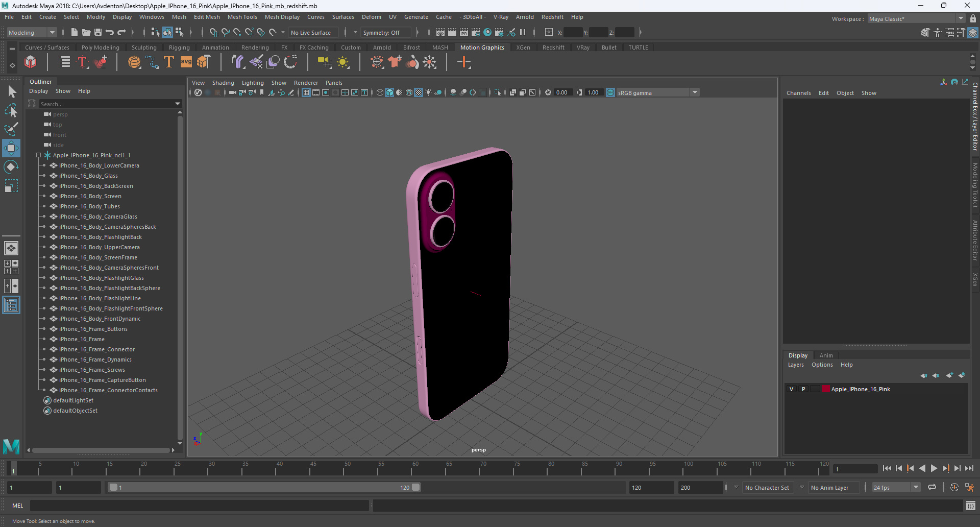Click the Channels menu in Channel Box

pyautogui.click(x=798, y=93)
